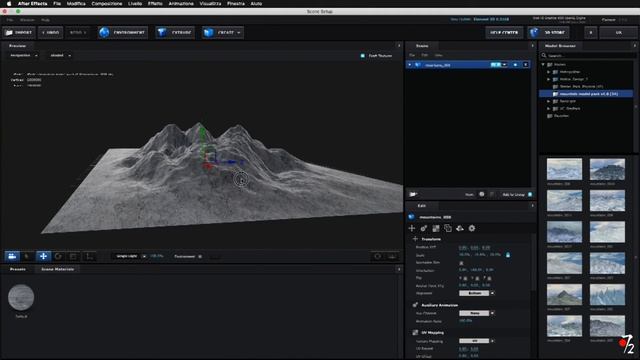Click the UNDO button
Viewport: 640px width, 360px height.
[50, 32]
